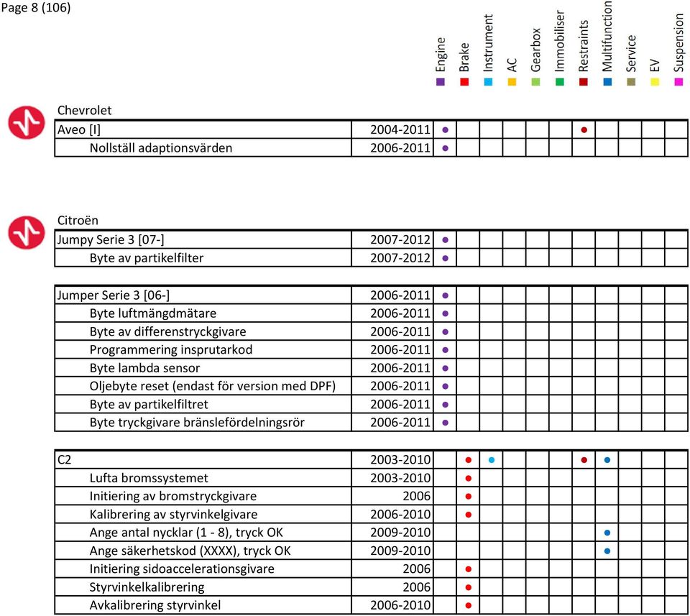The height and width of the screenshot is (616, 690).
Task: Click the "Programmering insprutarkod" row label
Action: click(171, 350)
